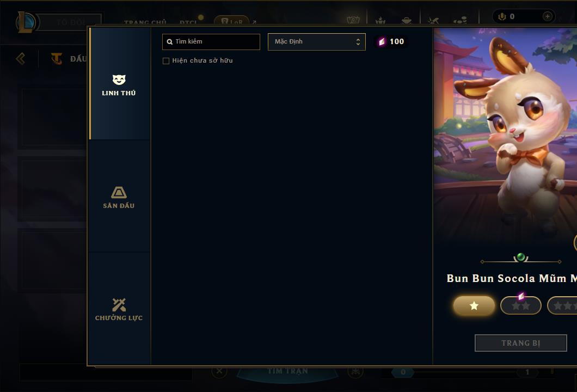Select the three-star tier option
Viewport: 577px width, 392px height.
(562, 305)
